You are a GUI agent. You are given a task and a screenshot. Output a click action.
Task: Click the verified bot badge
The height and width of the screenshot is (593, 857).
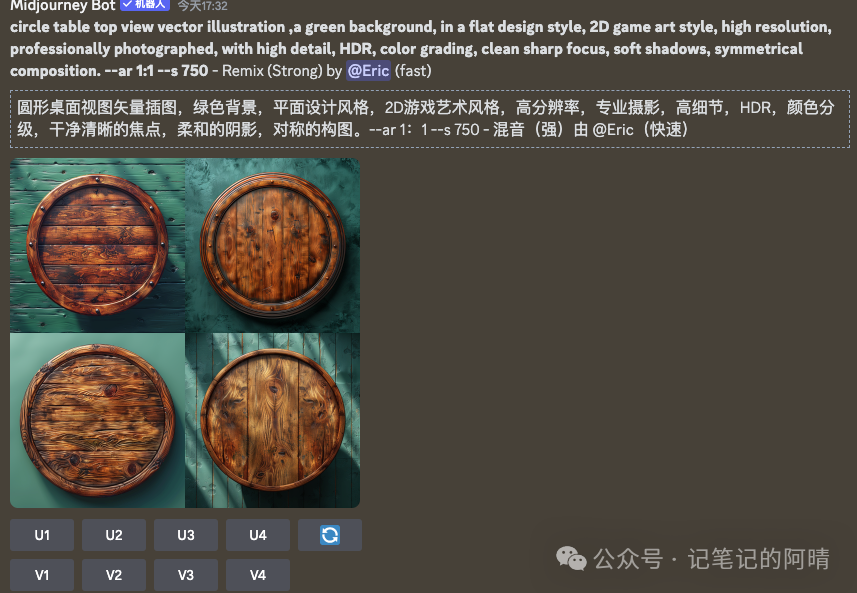(x=145, y=5)
